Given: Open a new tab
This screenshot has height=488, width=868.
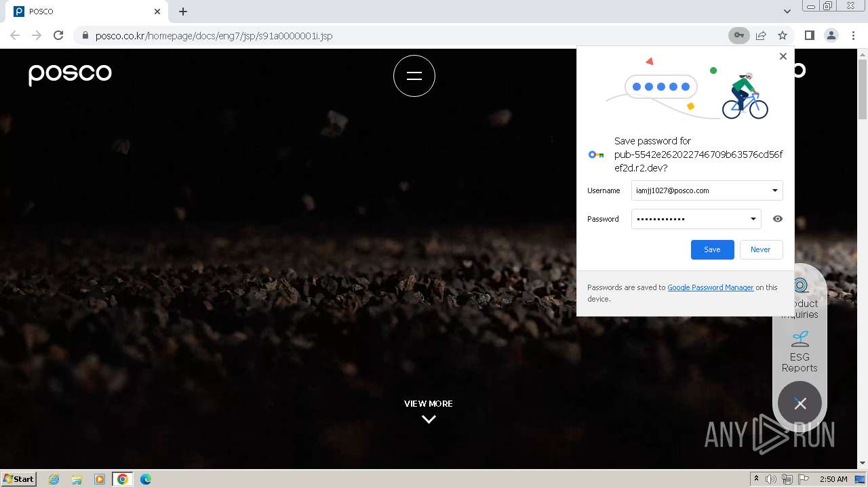Looking at the screenshot, I should 183,12.
